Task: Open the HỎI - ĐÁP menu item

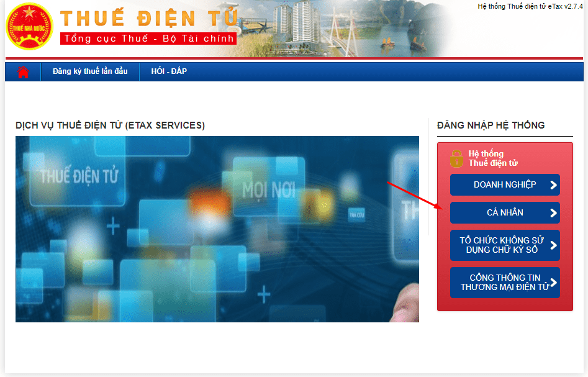Action: (169, 71)
